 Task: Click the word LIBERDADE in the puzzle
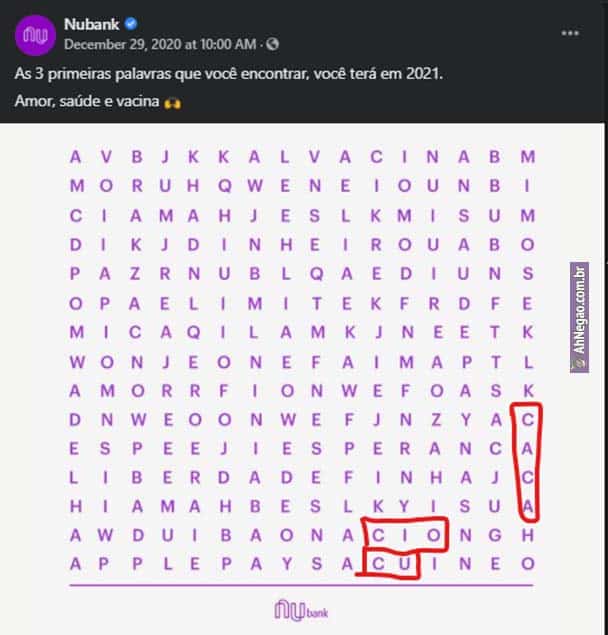point(196,477)
